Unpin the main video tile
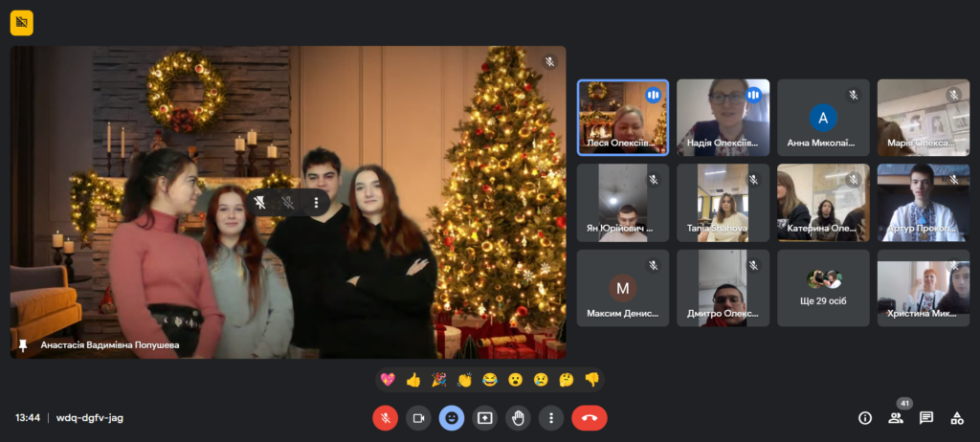This screenshot has width=980, height=442. [260, 203]
